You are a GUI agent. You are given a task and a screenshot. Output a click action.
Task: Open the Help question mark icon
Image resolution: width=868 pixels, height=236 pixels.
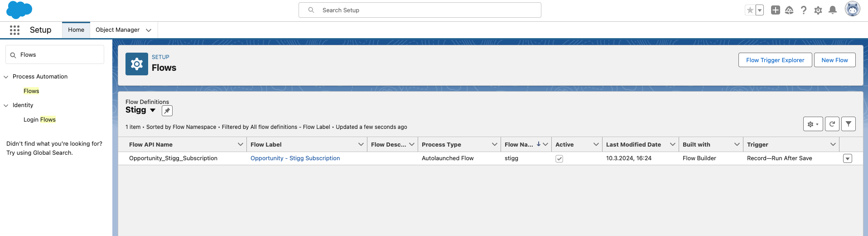coord(804,10)
